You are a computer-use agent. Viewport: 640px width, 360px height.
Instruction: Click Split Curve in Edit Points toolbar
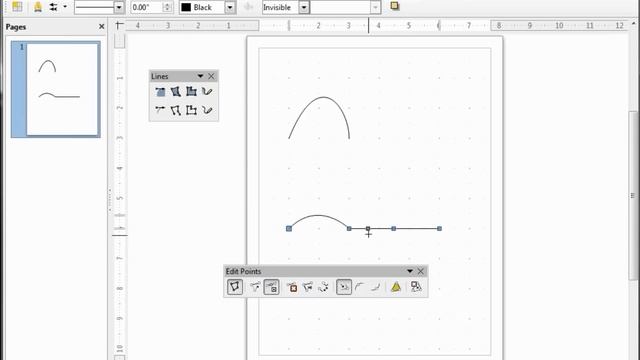pos(308,287)
